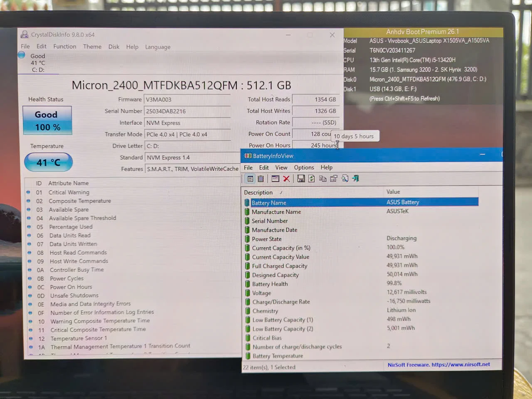
Task: Open the Language menu
Action: (x=158, y=47)
